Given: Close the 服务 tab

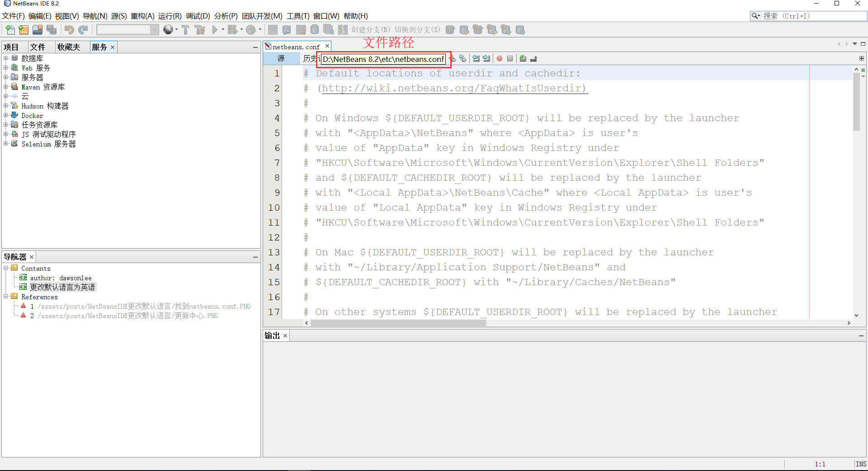Looking at the screenshot, I should pos(113,47).
